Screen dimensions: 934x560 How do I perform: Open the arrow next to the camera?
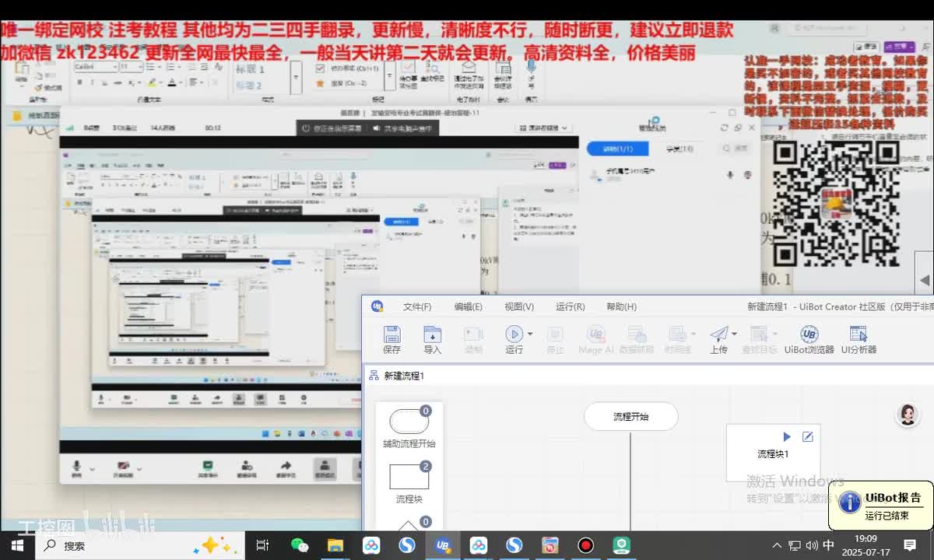coord(139,469)
